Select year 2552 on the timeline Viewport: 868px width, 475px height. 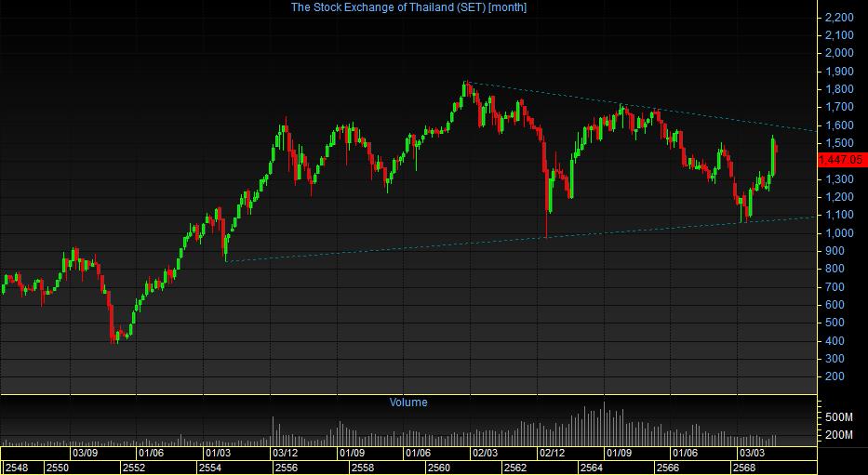pyautogui.click(x=134, y=468)
